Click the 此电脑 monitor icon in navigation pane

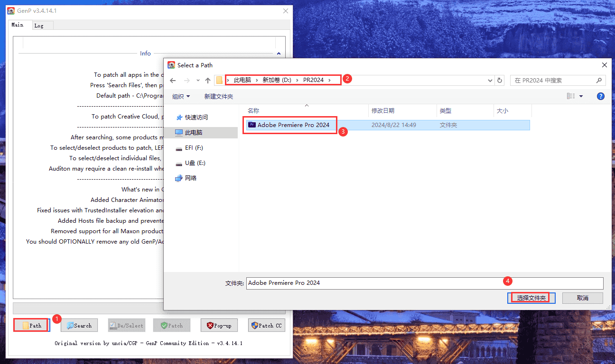tap(179, 133)
